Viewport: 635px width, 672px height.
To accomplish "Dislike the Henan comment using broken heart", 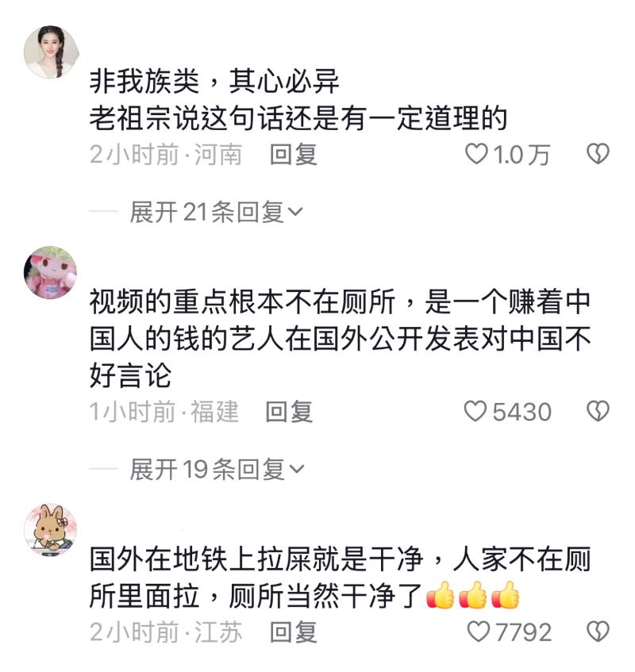I will (x=598, y=154).
